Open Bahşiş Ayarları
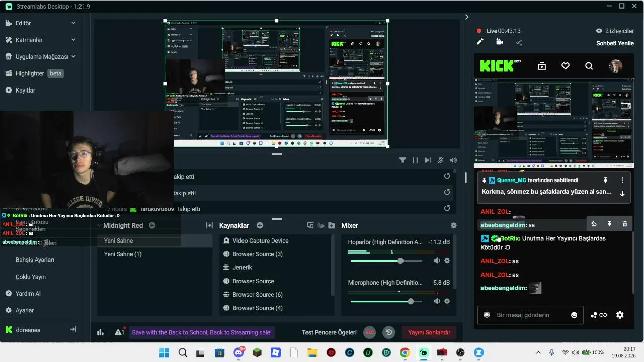The image size is (644, 362). (35, 260)
